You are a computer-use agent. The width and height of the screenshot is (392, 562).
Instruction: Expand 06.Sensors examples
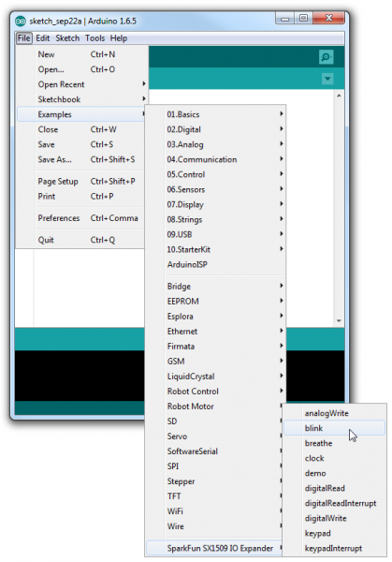tap(215, 190)
